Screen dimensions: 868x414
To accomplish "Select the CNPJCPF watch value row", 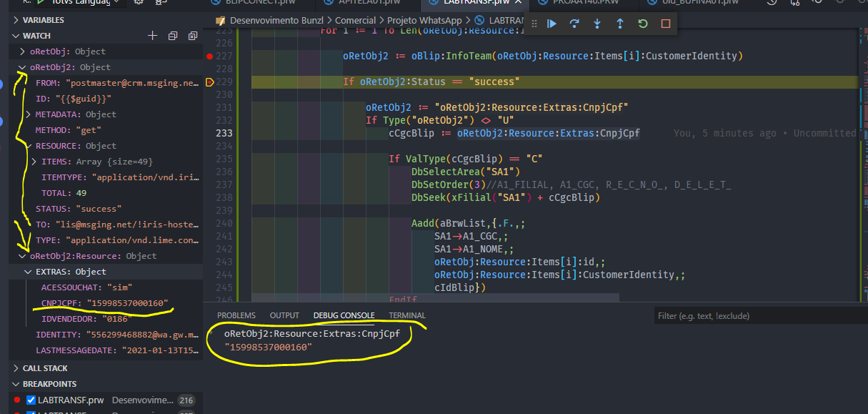I will click(x=106, y=303).
